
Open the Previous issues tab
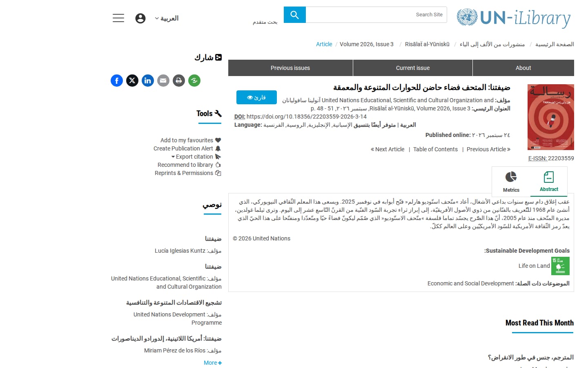[290, 68]
